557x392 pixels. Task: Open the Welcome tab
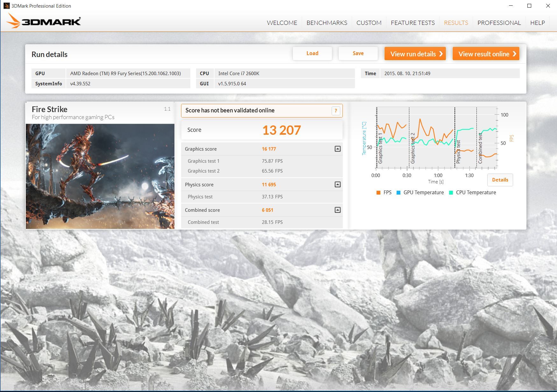282,23
